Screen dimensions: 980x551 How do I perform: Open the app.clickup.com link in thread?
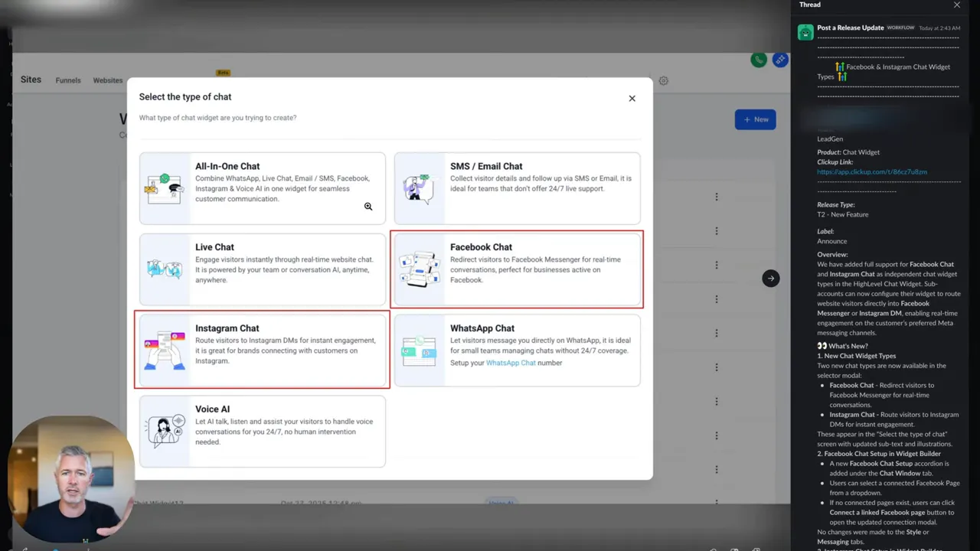(872, 172)
